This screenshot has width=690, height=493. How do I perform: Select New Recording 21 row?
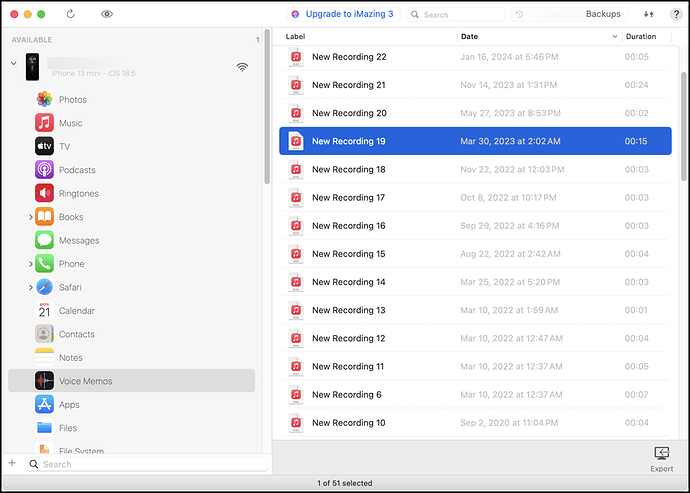(x=475, y=85)
